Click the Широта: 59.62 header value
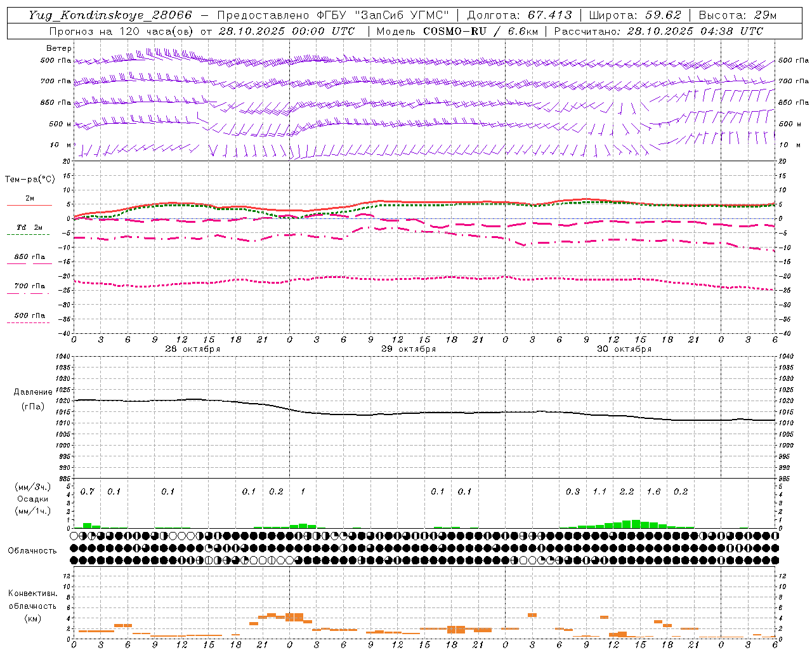 click(x=634, y=15)
